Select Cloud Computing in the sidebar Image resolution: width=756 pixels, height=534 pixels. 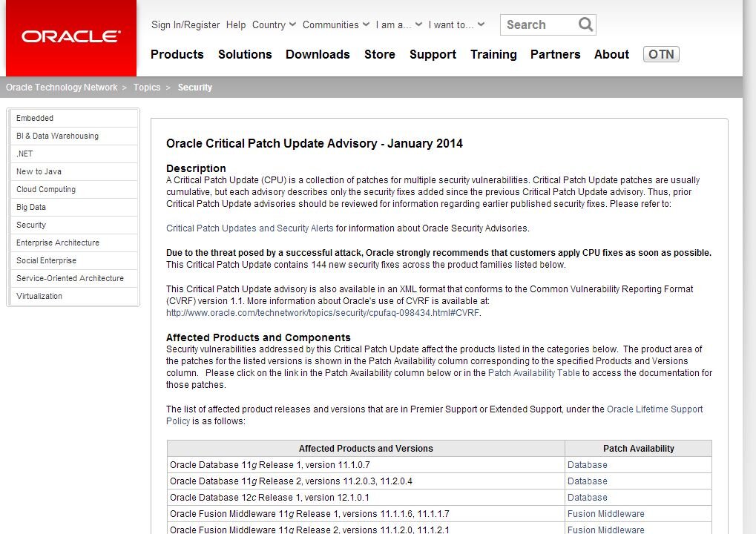[x=45, y=189]
